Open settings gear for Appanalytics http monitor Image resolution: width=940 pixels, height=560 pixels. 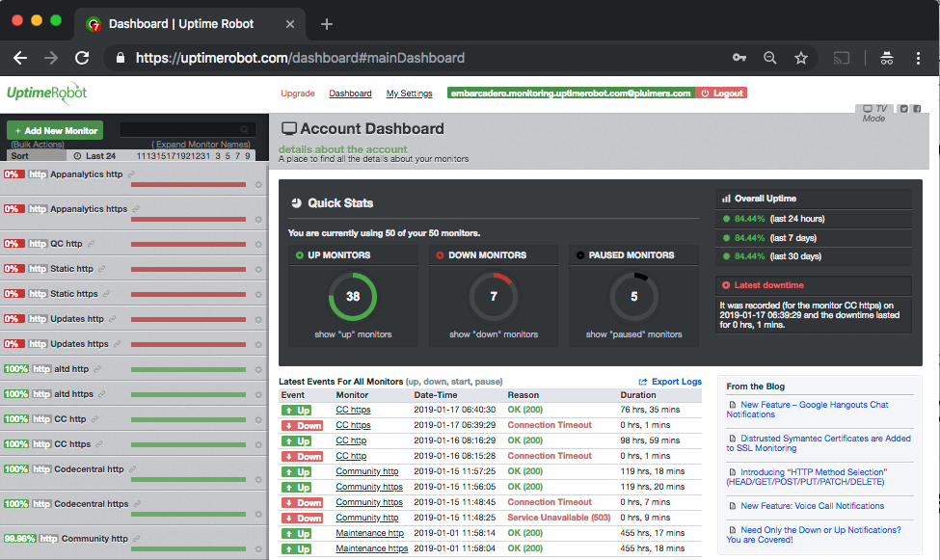tap(258, 184)
